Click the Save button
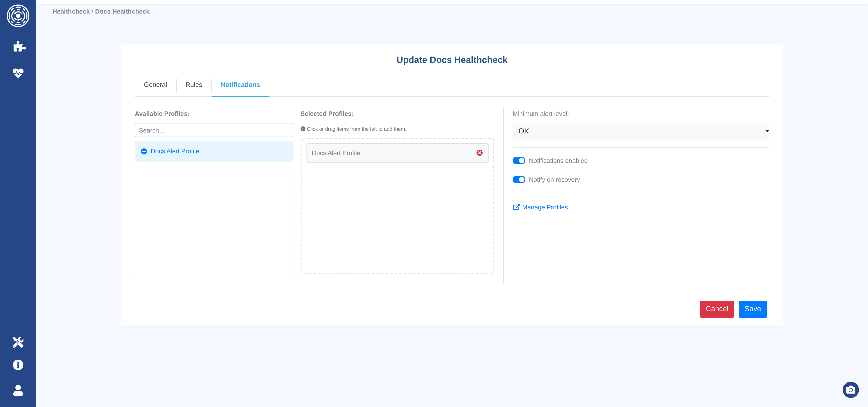The image size is (868, 407). [752, 309]
